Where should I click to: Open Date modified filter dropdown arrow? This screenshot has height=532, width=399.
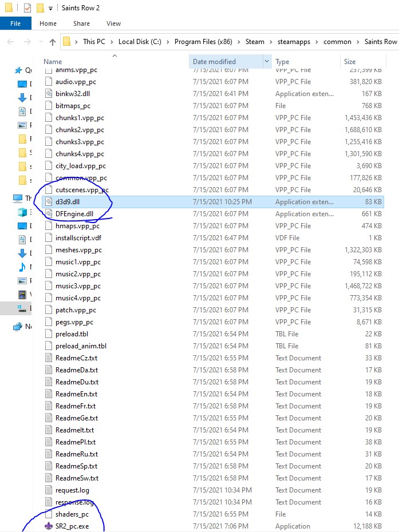coord(267,61)
